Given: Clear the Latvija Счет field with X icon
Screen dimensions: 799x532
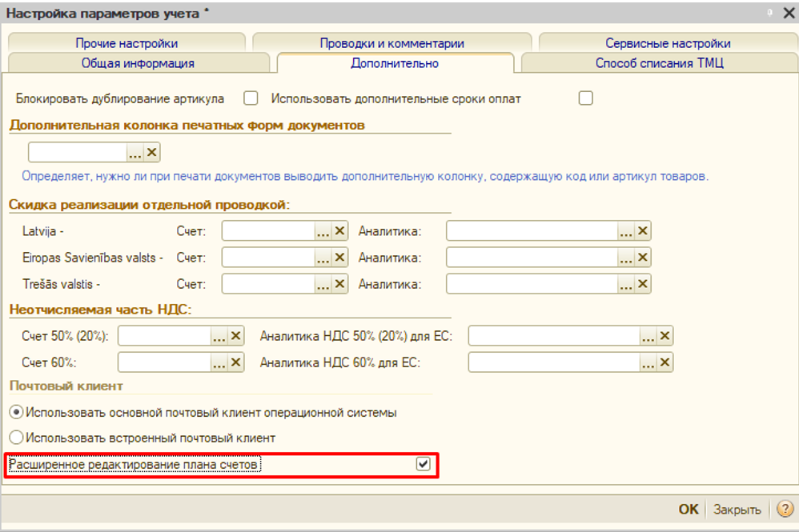Looking at the screenshot, I should (339, 231).
